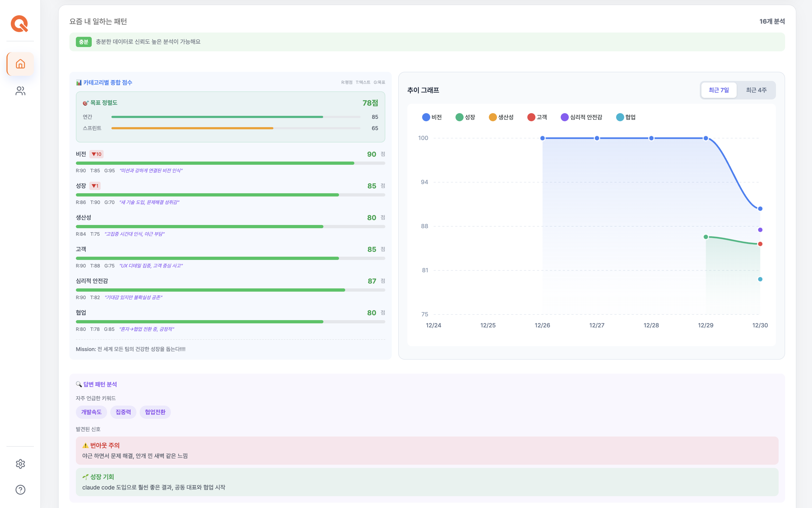Click the orange Q logo icon
The height and width of the screenshot is (508, 812).
coord(19,24)
